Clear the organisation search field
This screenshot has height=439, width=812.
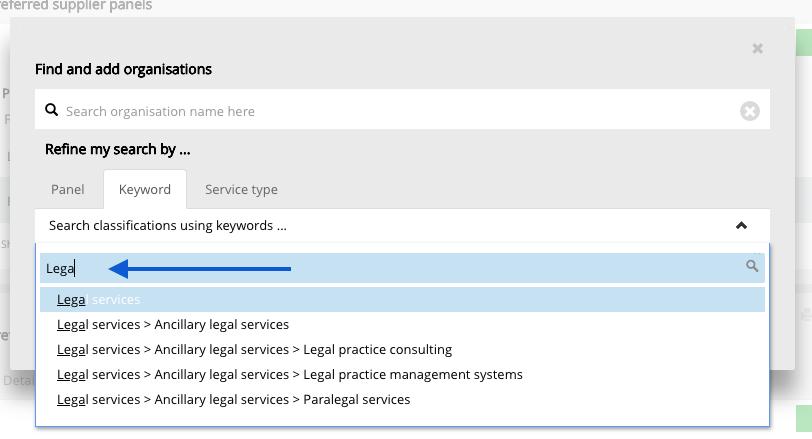[749, 111]
